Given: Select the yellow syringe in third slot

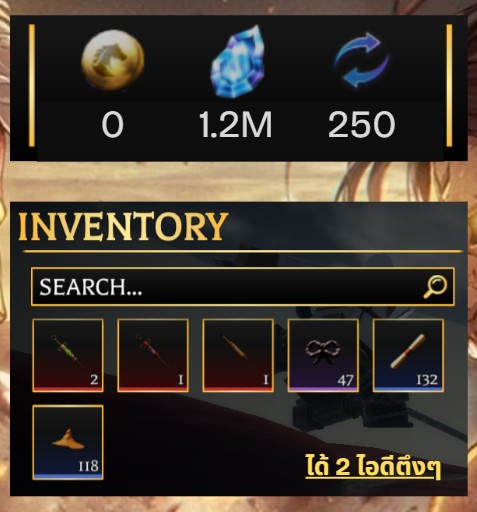Looking at the screenshot, I should 238,355.
